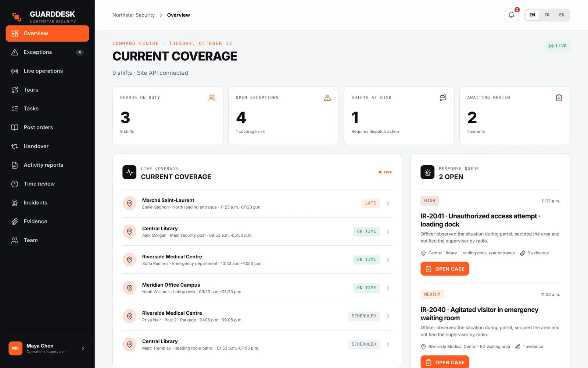Viewport: 588px width, 368px height.
Task: Expand the Priya Nair shift row chevron
Action: [388, 316]
